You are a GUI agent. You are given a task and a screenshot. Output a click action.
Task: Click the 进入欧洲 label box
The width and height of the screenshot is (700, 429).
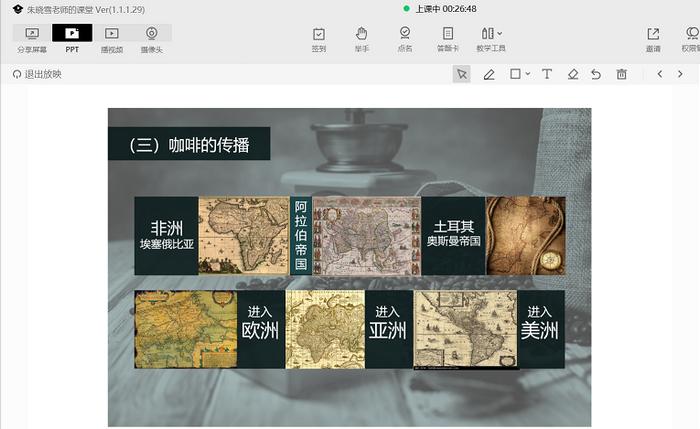point(261,329)
